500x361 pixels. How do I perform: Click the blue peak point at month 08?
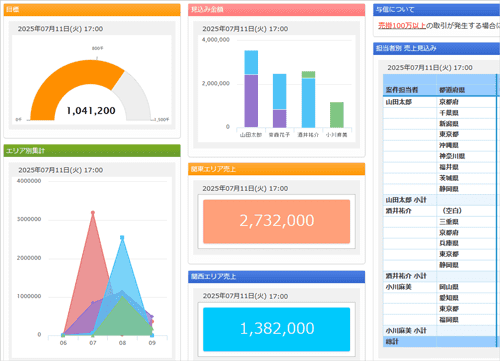(122, 238)
